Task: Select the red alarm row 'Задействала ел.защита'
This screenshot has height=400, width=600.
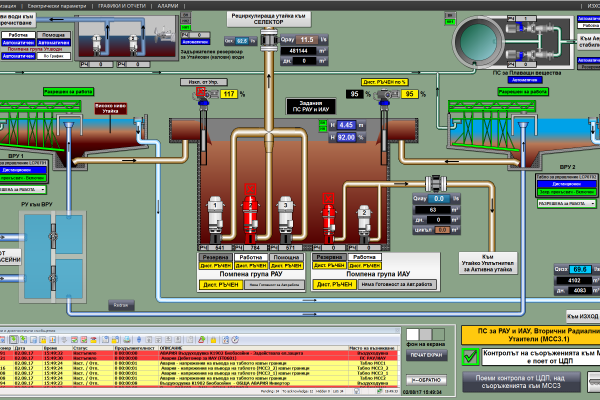Action: pyautogui.click(x=199, y=353)
